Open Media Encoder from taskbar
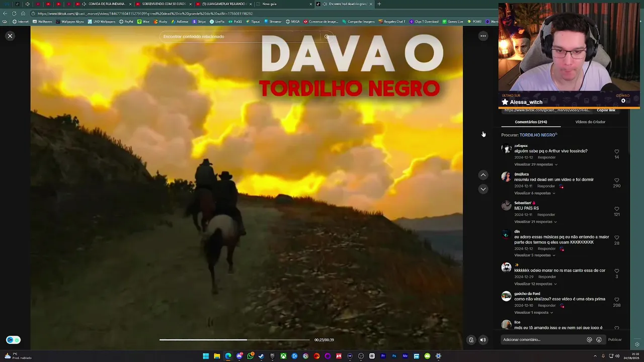Viewport: 644px width, 362px height. [x=405, y=356]
